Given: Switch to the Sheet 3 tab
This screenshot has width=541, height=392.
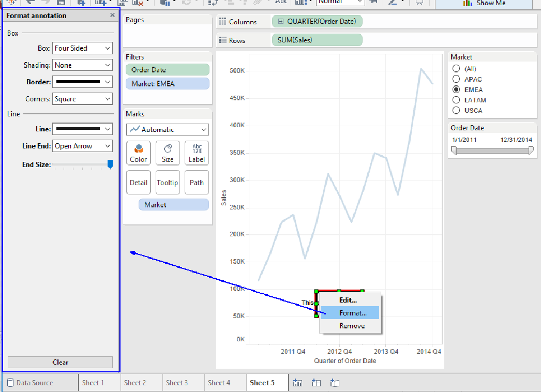Looking at the screenshot, I should click(177, 383).
